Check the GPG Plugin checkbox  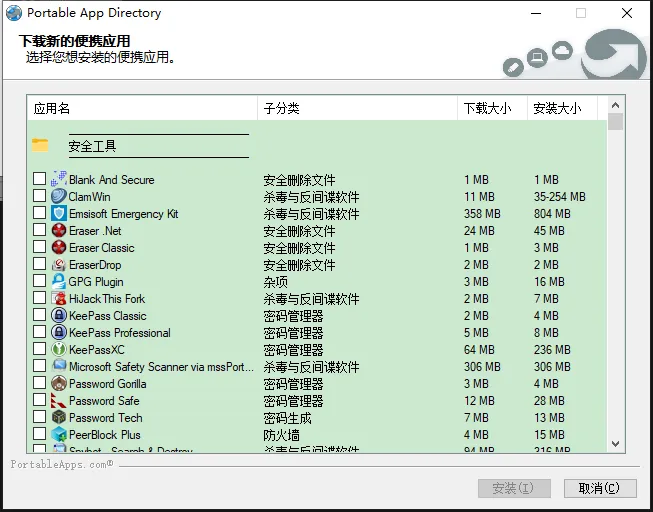click(40, 281)
